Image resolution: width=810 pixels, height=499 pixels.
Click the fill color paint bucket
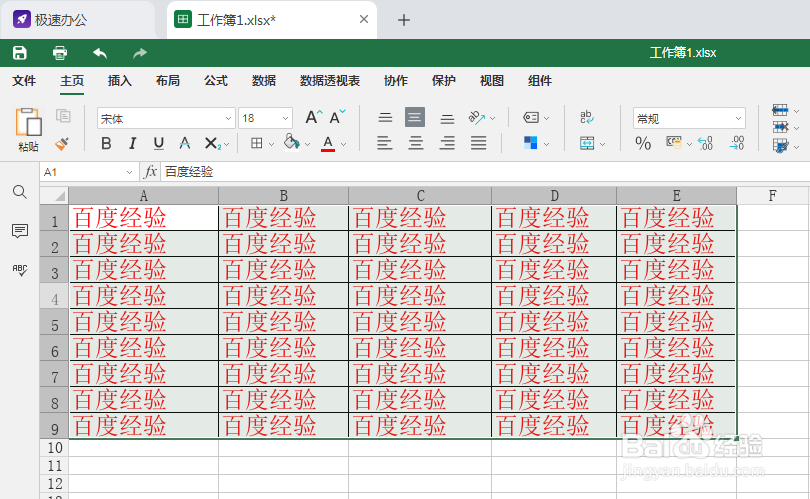click(292, 142)
